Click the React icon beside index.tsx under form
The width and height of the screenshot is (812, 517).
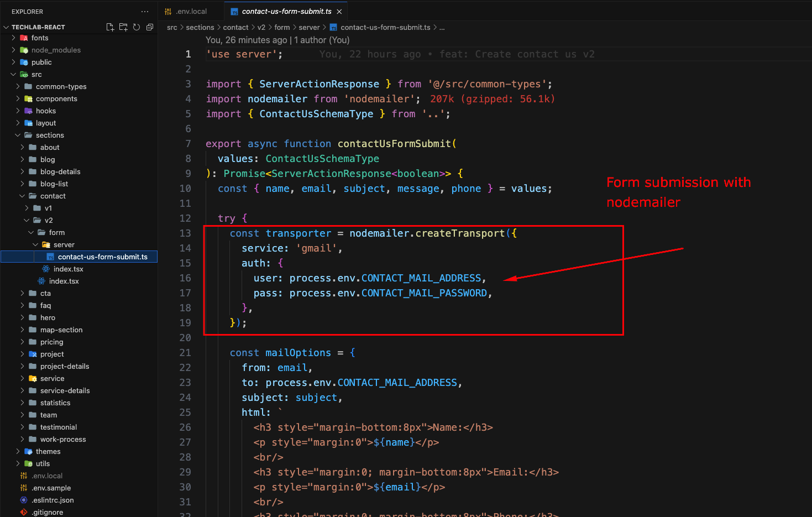pos(46,269)
